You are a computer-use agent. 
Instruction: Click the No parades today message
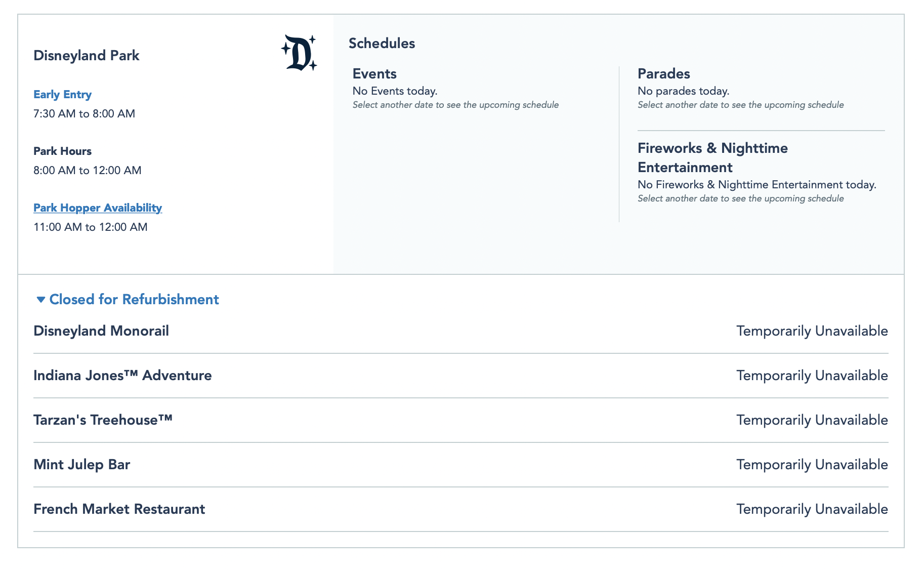click(x=683, y=91)
